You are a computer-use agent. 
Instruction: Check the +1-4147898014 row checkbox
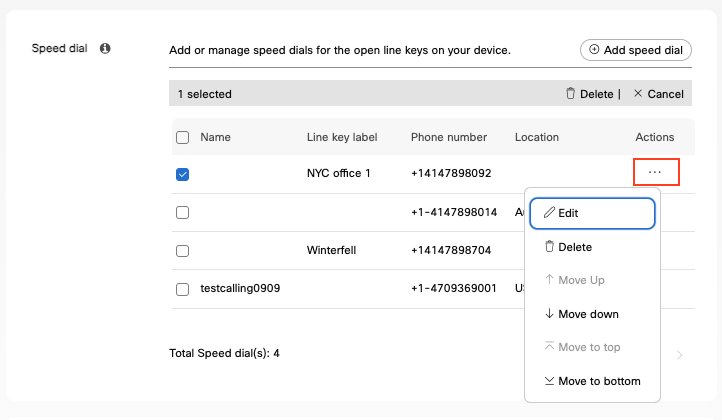[182, 212]
